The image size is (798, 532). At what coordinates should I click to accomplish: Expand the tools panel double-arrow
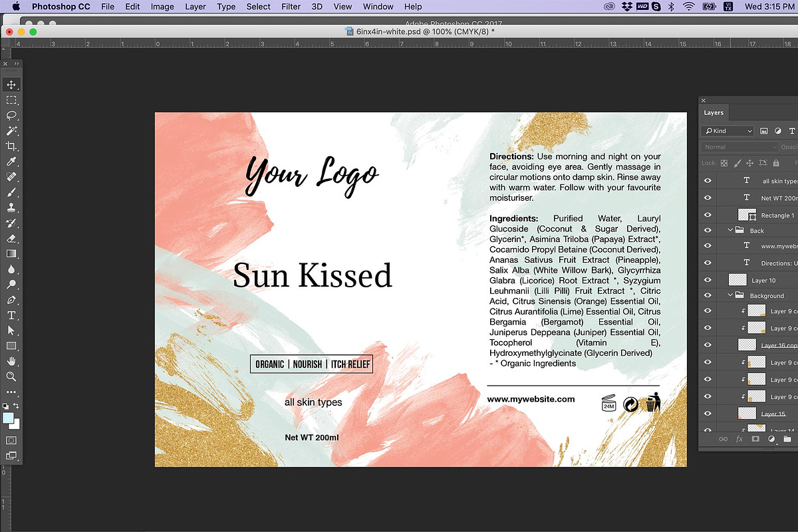click(17, 64)
